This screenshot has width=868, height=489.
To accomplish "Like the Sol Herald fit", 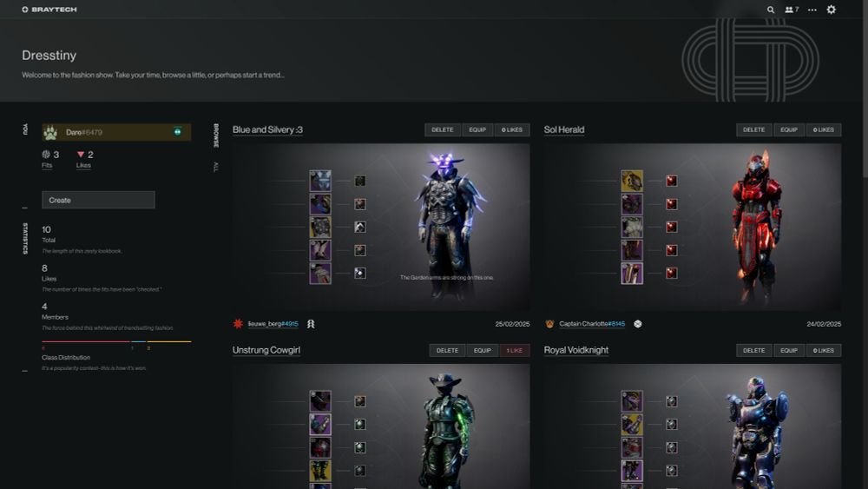I will [x=824, y=129].
